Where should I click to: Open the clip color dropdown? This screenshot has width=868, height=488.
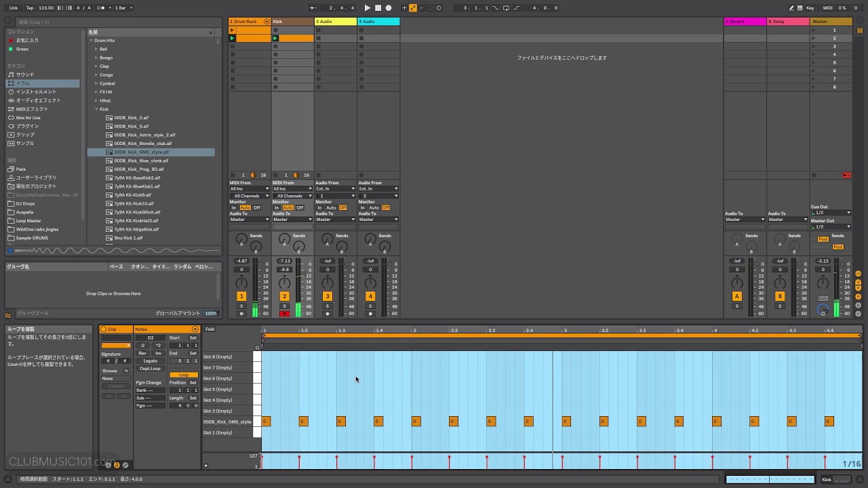coord(116,346)
